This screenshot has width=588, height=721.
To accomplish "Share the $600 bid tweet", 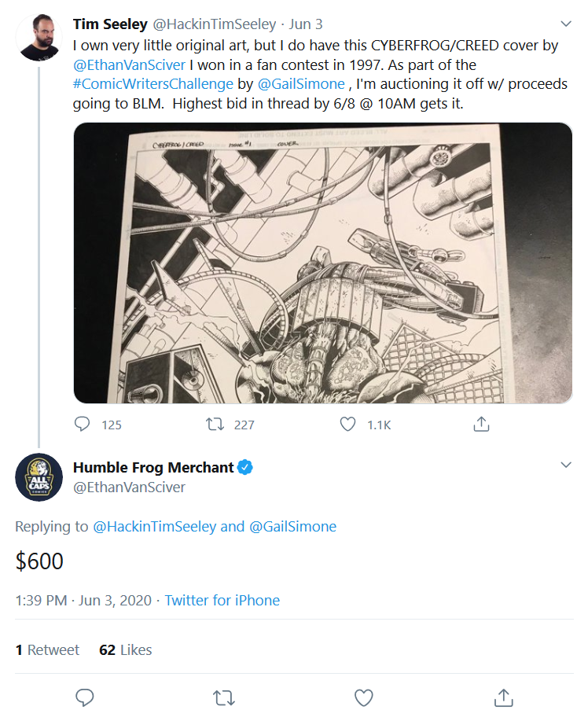I will point(503,697).
